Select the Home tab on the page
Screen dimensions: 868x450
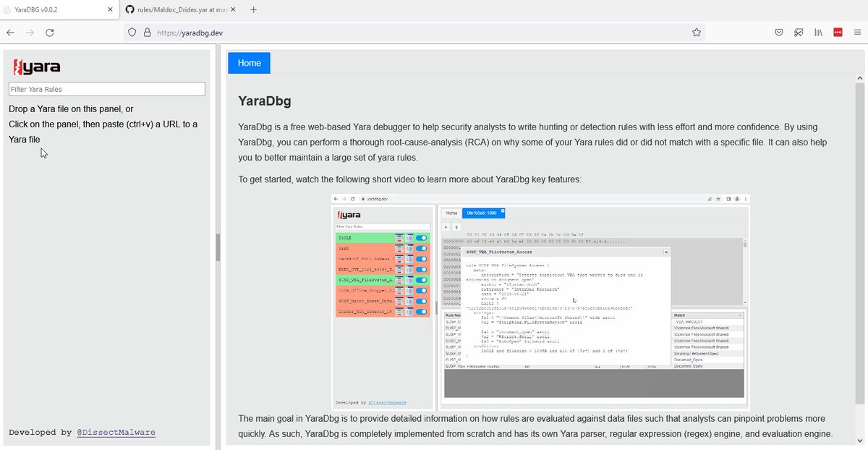tap(249, 63)
